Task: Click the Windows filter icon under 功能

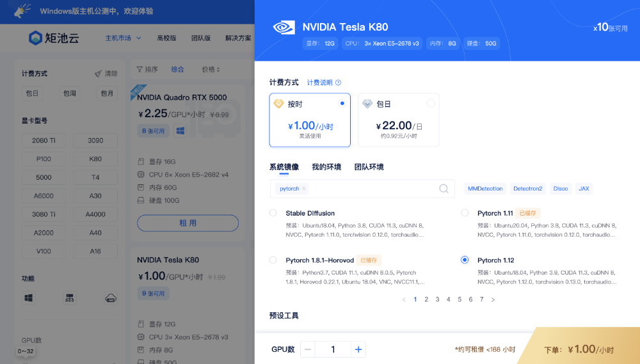Action: coord(29,298)
